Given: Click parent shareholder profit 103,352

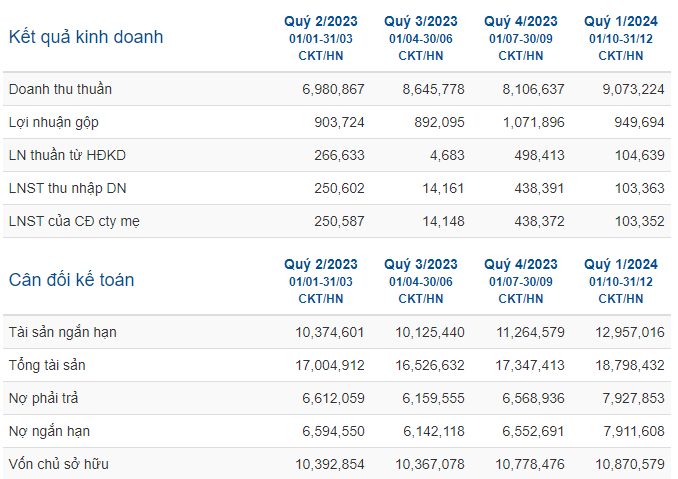Looking at the screenshot, I should click(x=640, y=221).
